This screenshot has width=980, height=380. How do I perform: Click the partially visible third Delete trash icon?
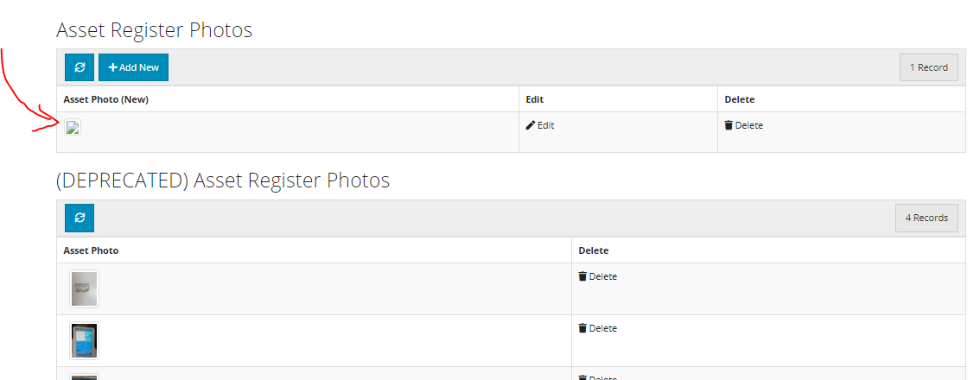tap(582, 377)
